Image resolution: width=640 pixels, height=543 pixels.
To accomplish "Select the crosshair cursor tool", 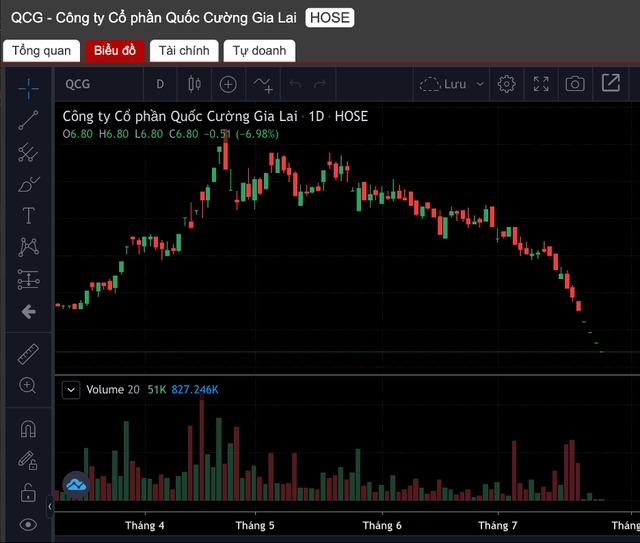I will [x=28, y=88].
